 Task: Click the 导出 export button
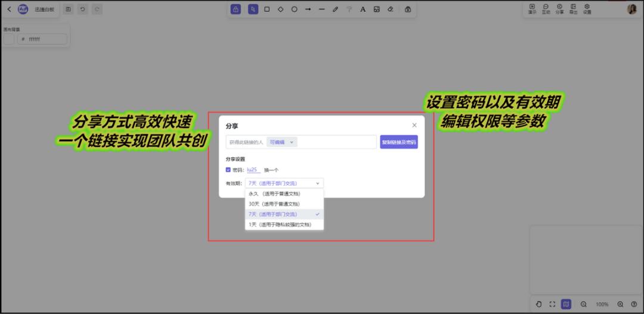[x=574, y=9]
